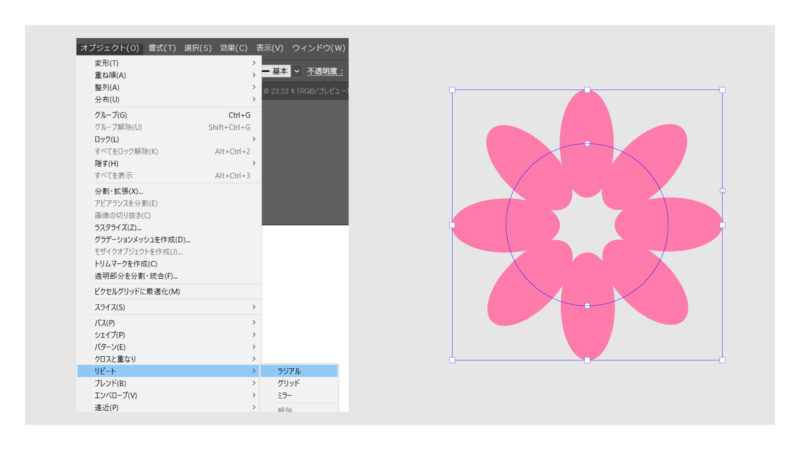Image resolution: width=800 pixels, height=450 pixels.
Task: Open the 効果(C) menu
Action: coord(234,47)
